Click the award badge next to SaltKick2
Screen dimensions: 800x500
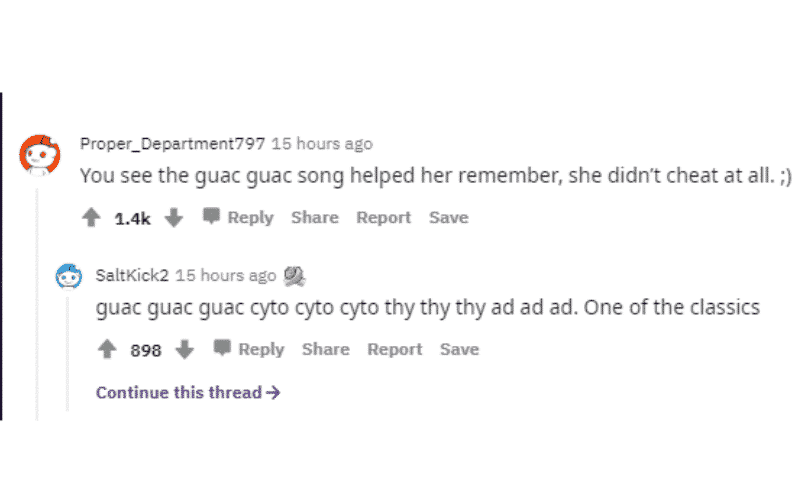coord(294,276)
